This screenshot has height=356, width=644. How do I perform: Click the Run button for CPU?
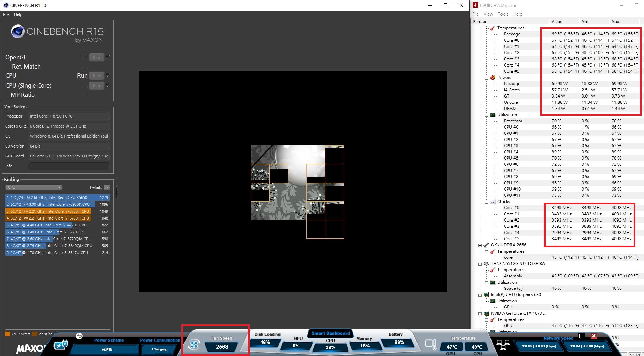pyautogui.click(x=97, y=75)
